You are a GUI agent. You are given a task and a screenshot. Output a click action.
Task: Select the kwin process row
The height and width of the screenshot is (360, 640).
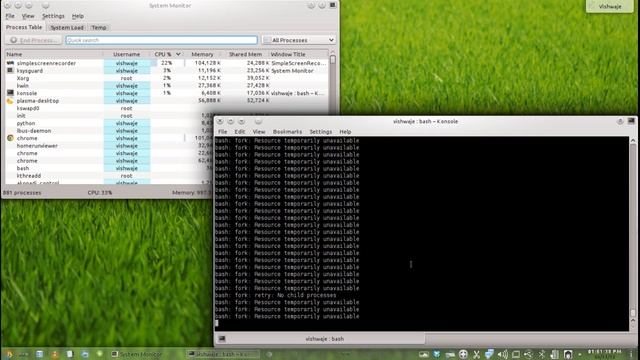click(x=167, y=86)
